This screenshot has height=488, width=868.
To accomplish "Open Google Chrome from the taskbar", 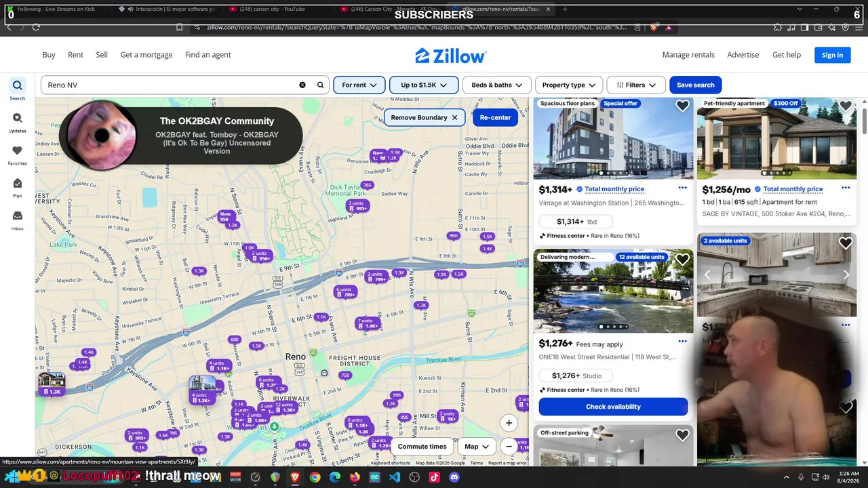I will click(x=315, y=477).
